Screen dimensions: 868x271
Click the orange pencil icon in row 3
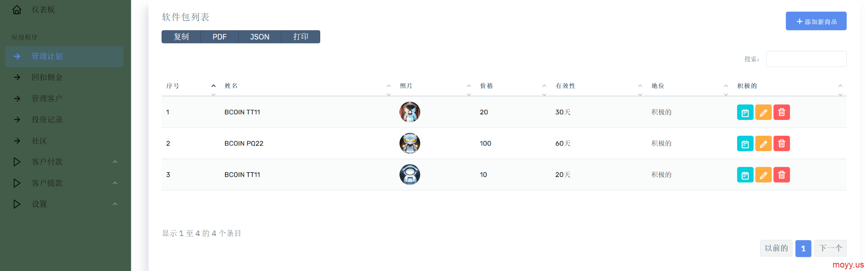pyautogui.click(x=763, y=175)
